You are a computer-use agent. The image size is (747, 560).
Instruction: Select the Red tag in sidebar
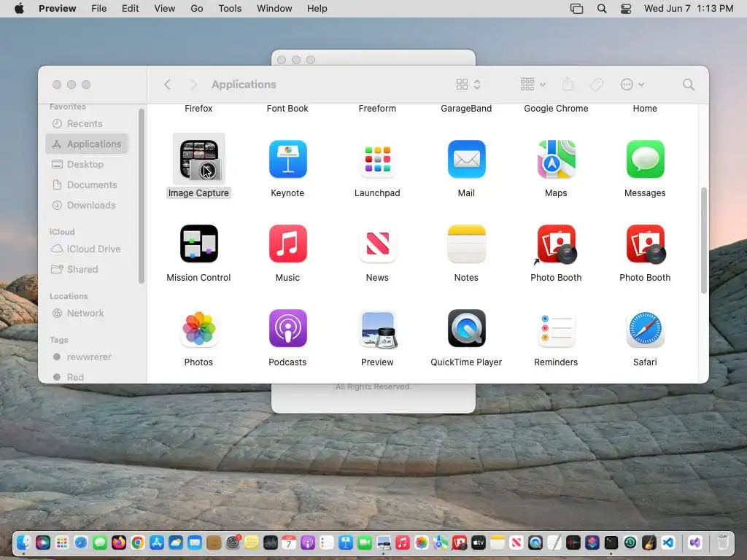tap(88, 377)
